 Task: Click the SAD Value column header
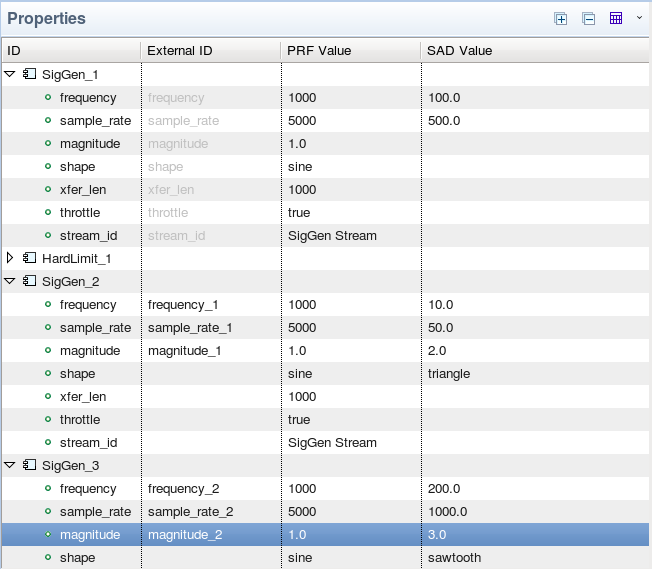[536, 51]
